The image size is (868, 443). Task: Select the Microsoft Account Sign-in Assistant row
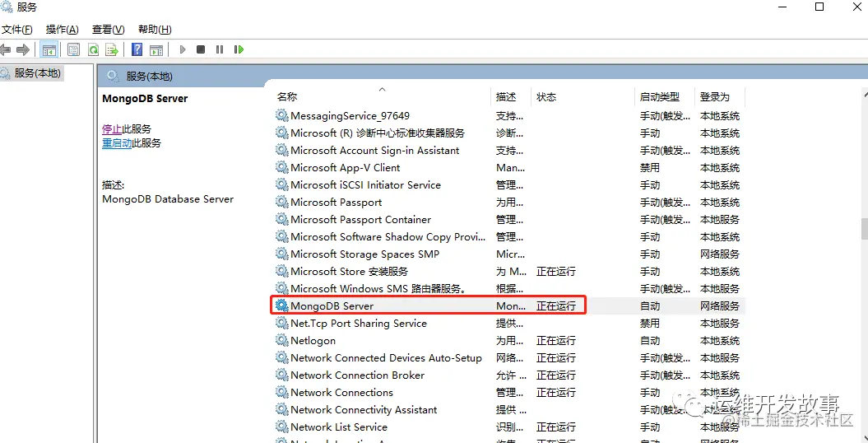[510, 151]
